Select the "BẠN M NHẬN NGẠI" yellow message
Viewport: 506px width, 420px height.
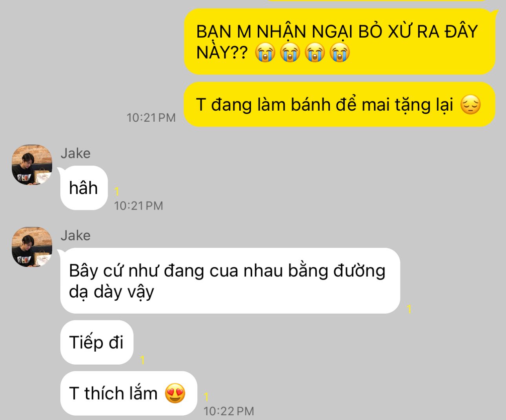click(340, 42)
